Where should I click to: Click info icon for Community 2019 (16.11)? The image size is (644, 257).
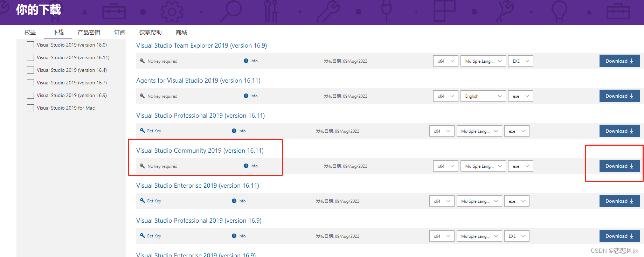[246, 166]
